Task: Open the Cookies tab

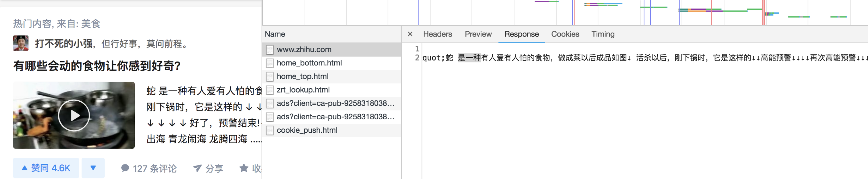Action: (x=565, y=34)
